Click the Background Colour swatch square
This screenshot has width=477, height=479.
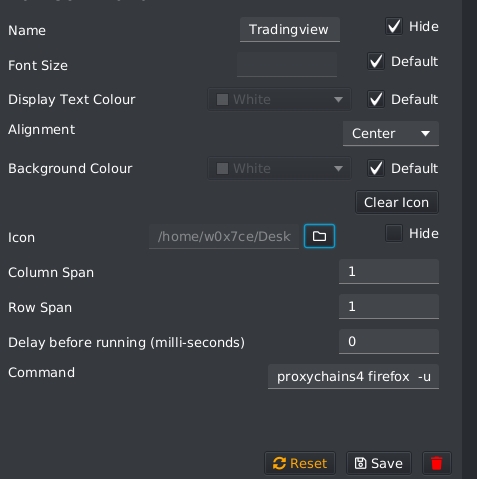coord(222,168)
